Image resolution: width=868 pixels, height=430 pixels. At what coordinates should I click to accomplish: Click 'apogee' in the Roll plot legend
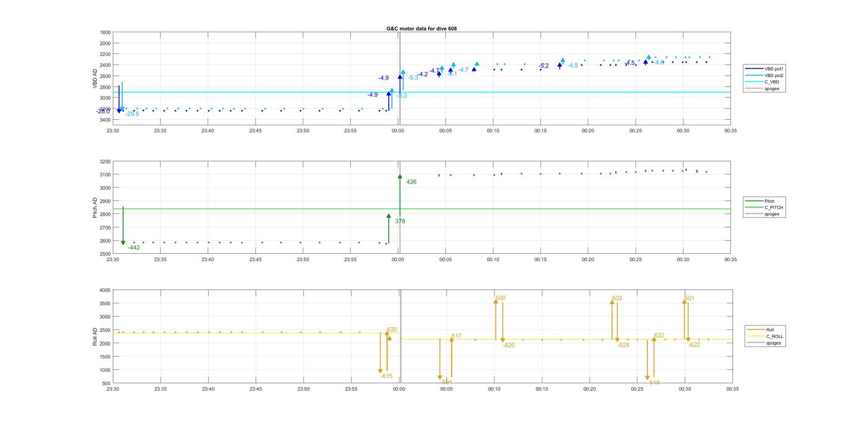774,343
